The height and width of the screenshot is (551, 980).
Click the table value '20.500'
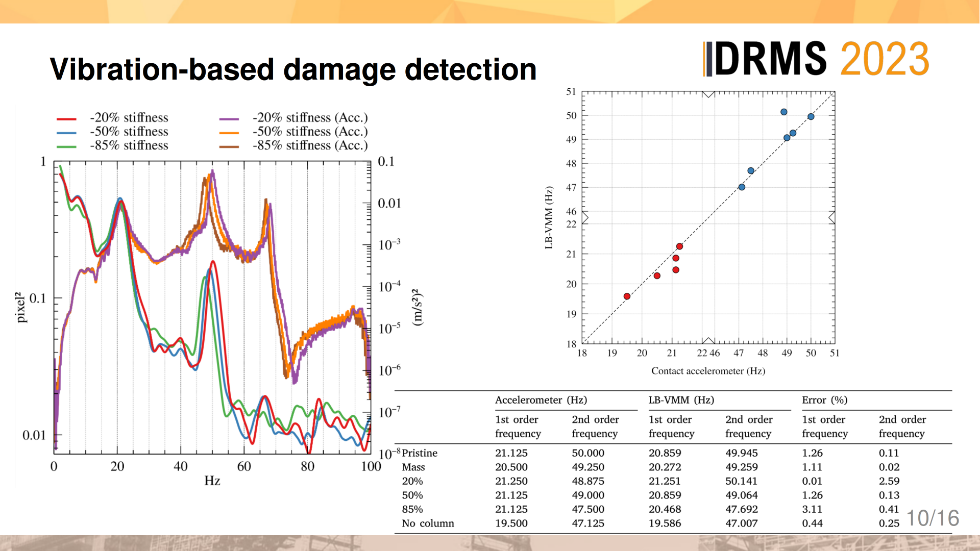[x=511, y=467]
